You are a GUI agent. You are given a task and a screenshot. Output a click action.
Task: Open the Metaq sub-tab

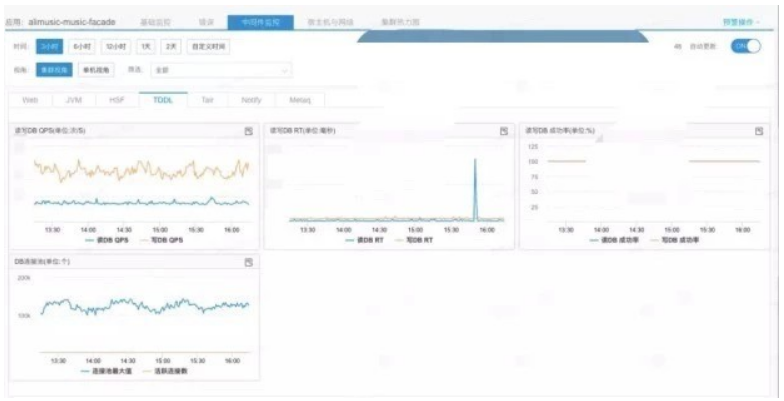(x=300, y=100)
